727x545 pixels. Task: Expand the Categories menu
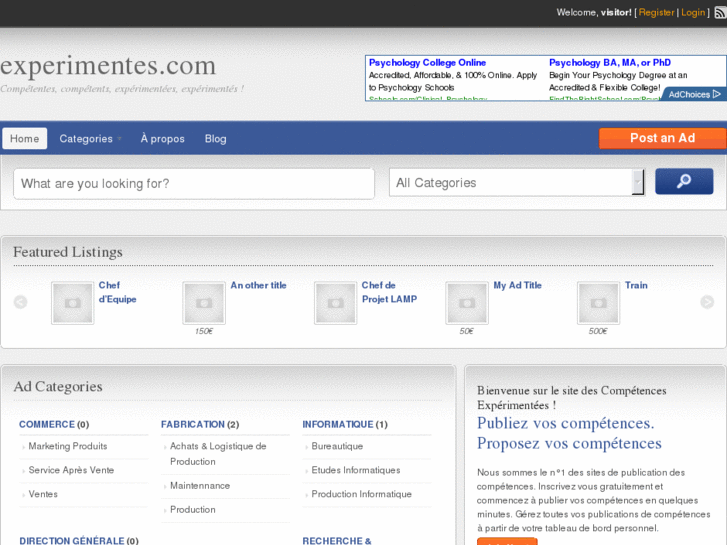point(90,139)
